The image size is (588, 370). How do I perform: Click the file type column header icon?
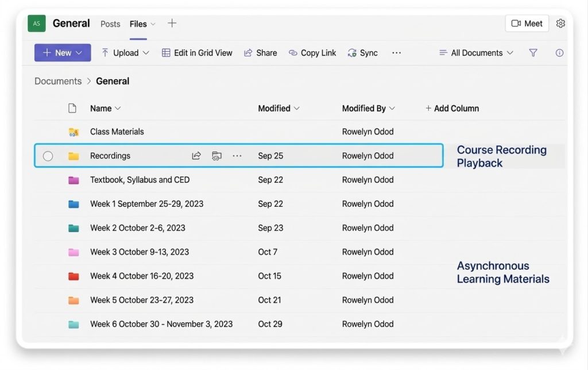72,108
